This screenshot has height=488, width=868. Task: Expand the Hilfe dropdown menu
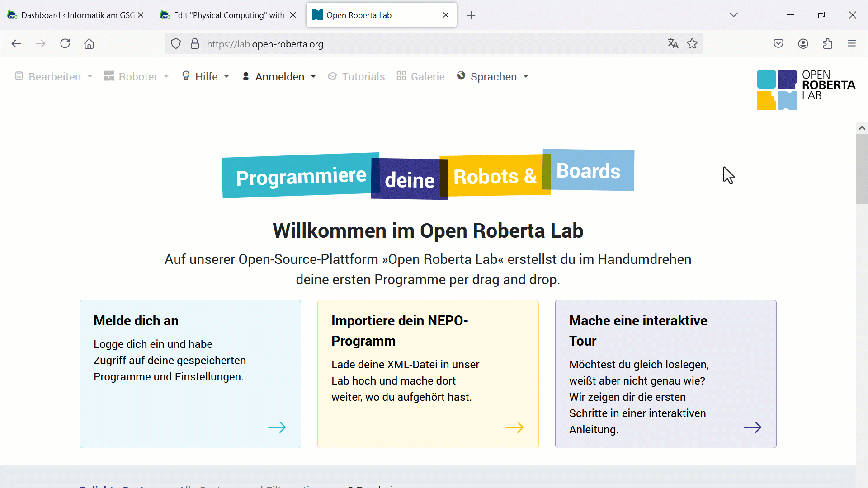tap(206, 77)
